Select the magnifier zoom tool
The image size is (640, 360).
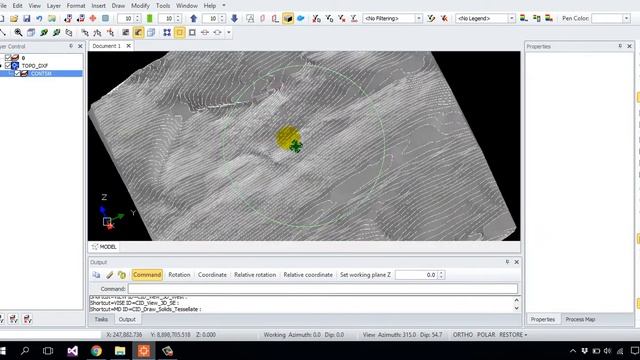coord(18,32)
